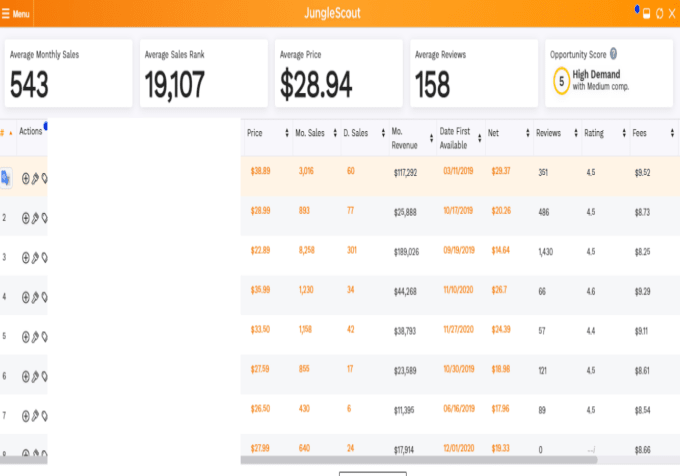Click the $20.26 net value cell
The image size is (680, 476).
501,211
